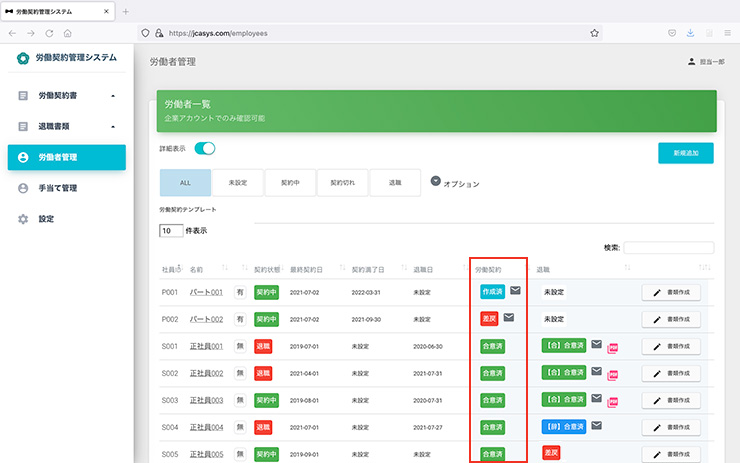Click the 設定 gear icon in sidebar
740x463 pixels.
pos(23,219)
